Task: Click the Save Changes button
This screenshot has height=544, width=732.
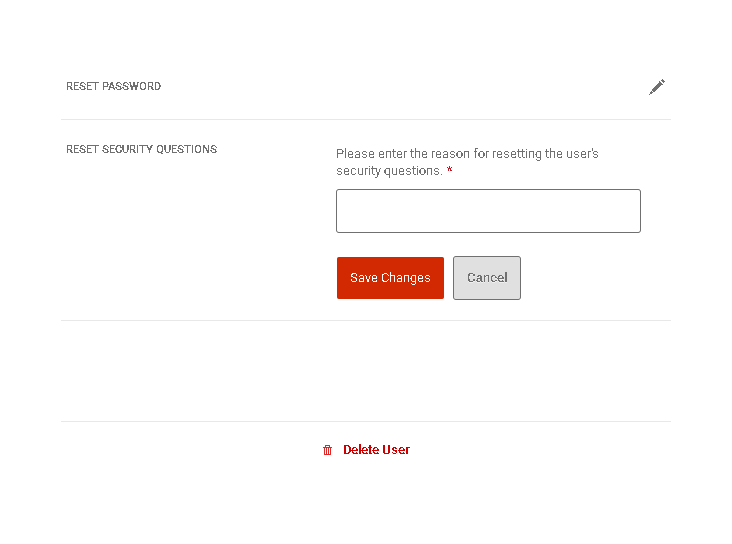Action: (390, 278)
